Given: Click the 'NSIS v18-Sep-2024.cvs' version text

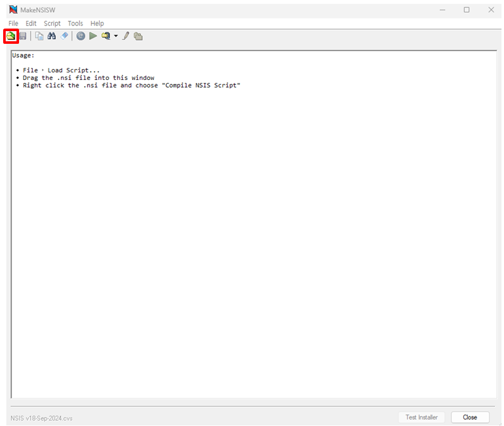Looking at the screenshot, I should [x=41, y=418].
